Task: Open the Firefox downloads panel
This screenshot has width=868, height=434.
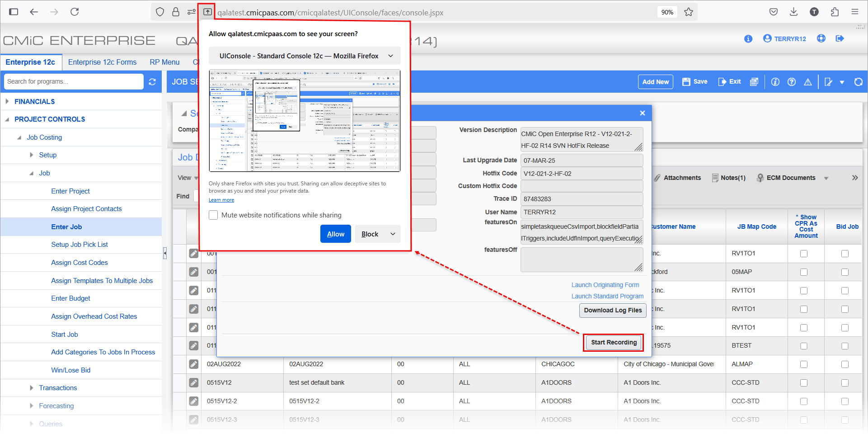Action: point(793,12)
